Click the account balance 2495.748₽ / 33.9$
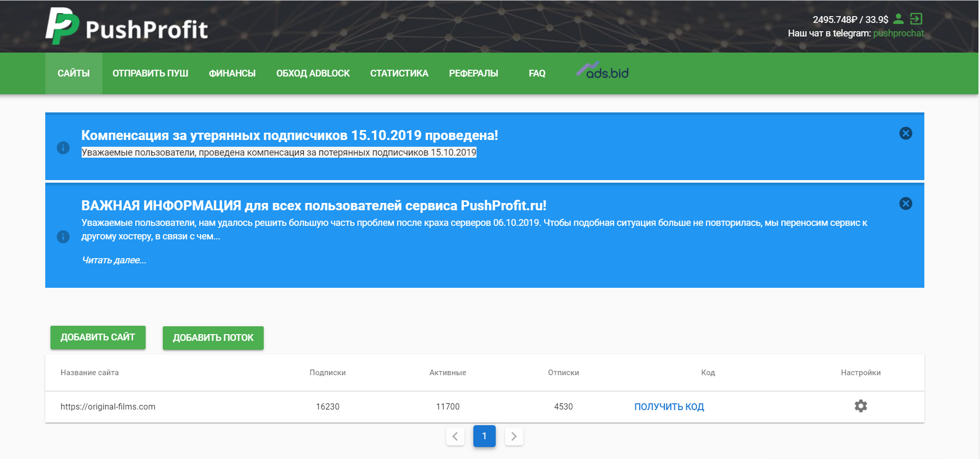Viewport: 980px width, 459px height. pos(850,20)
